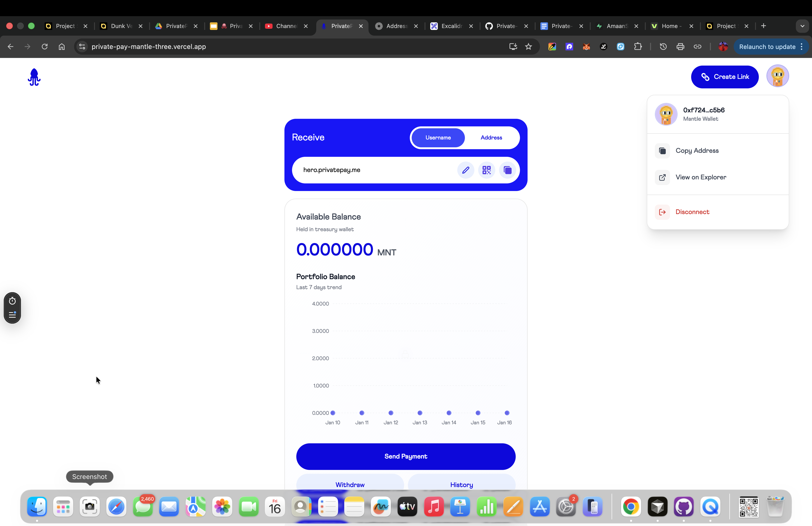Click the squid logo in header
The height and width of the screenshot is (526, 812).
[34, 77]
